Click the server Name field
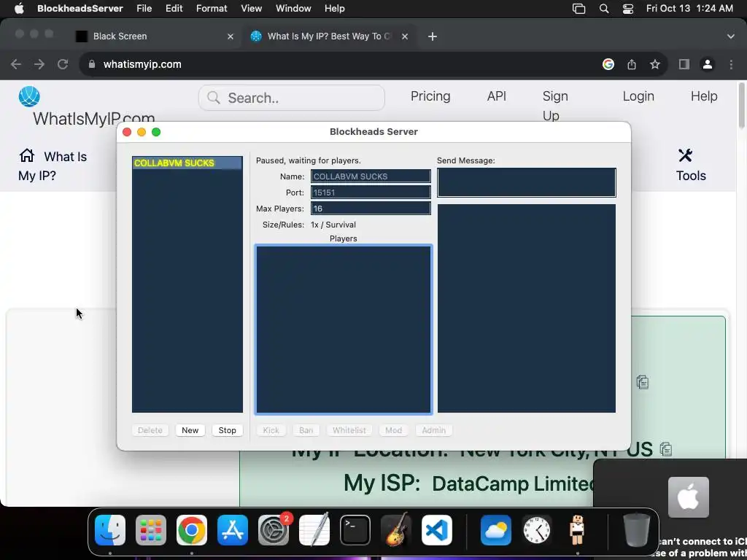The width and height of the screenshot is (747, 560). click(371, 176)
